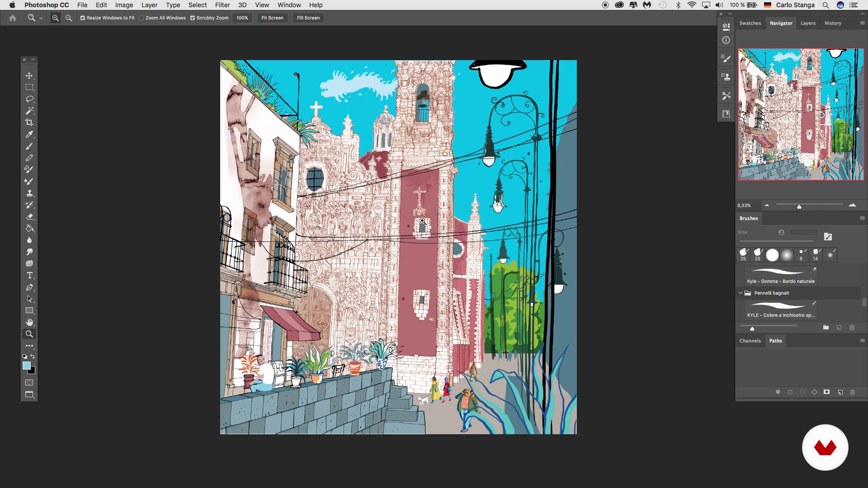Open the Layer menu

point(149,5)
